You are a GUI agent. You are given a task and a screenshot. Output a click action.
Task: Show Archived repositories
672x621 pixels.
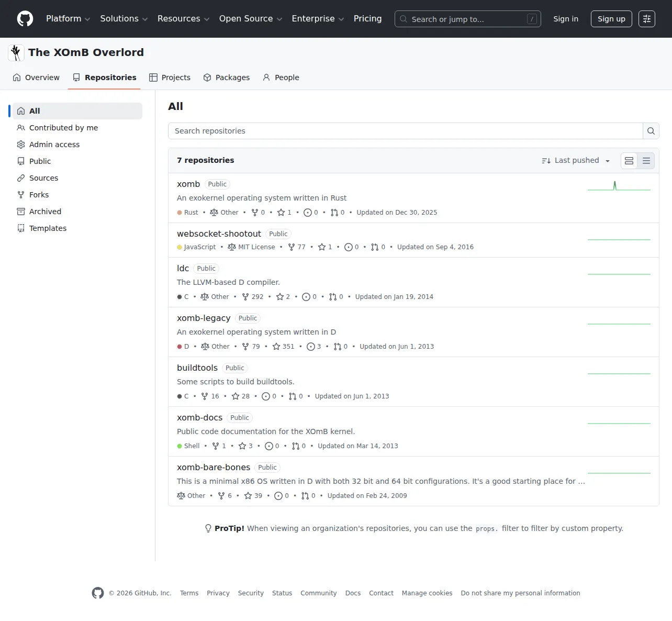pyautogui.click(x=77, y=212)
